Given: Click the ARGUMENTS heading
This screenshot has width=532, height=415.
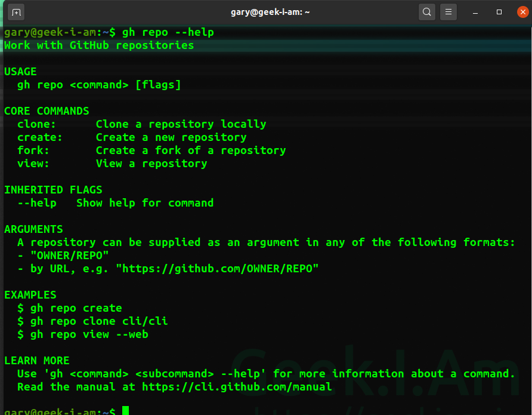Looking at the screenshot, I should pyautogui.click(x=33, y=229).
